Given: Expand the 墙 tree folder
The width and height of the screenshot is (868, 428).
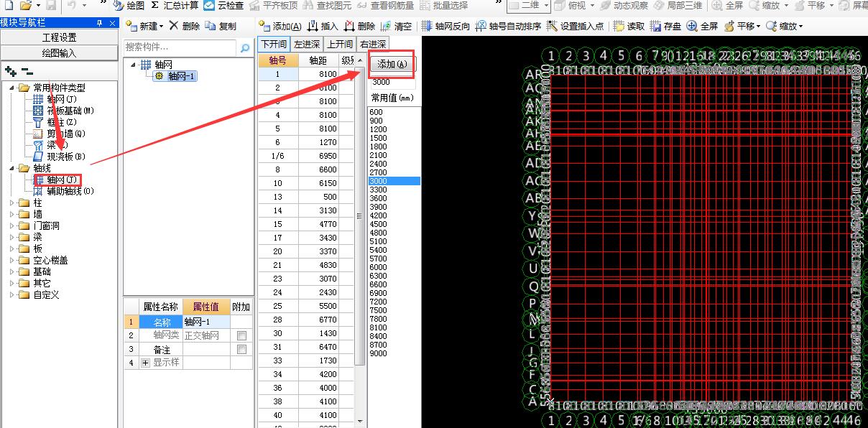Looking at the screenshot, I should (12, 214).
